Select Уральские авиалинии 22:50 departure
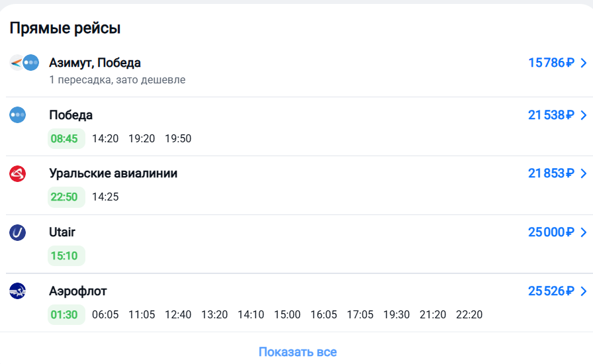The width and height of the screenshot is (593, 364). [x=64, y=197]
